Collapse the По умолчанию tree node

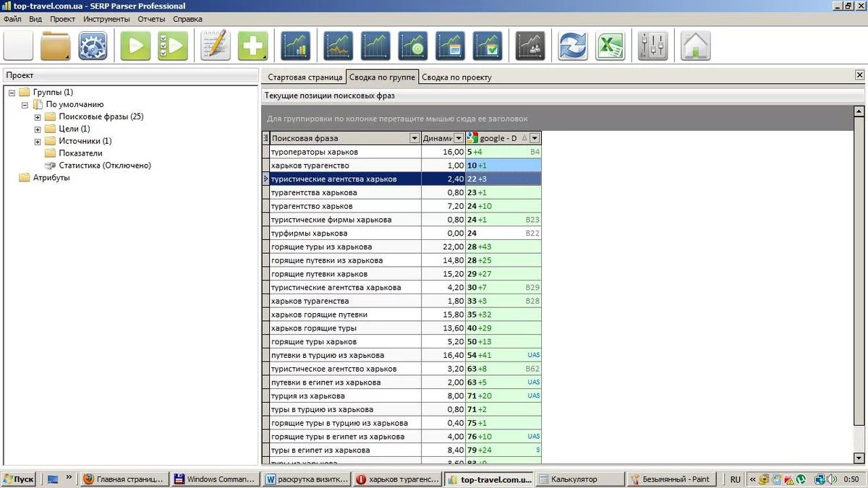[x=25, y=105]
